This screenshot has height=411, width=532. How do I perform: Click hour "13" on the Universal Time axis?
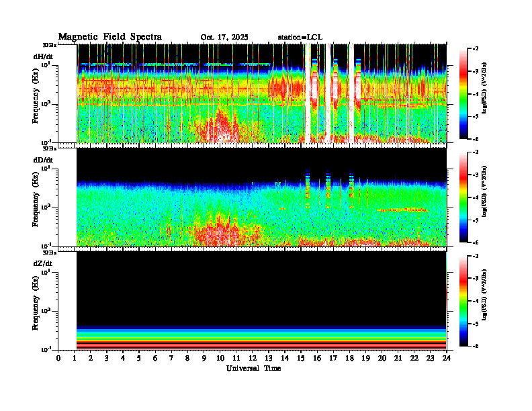tap(269, 359)
